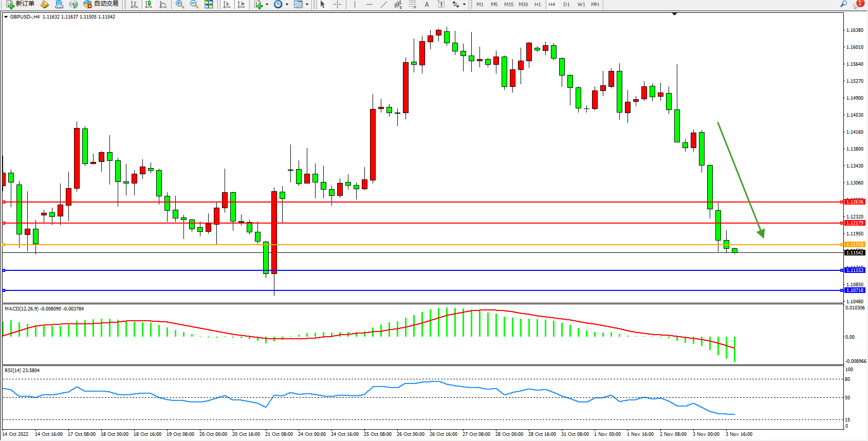Expand the arrows objects dropdown
Viewport: 868px width, 441px height.
pos(464,4)
